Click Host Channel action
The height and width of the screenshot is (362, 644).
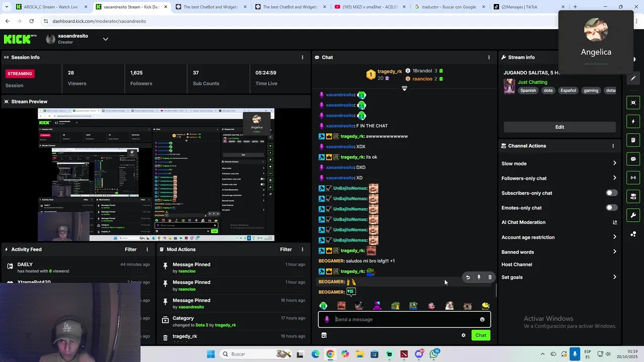coord(517,264)
